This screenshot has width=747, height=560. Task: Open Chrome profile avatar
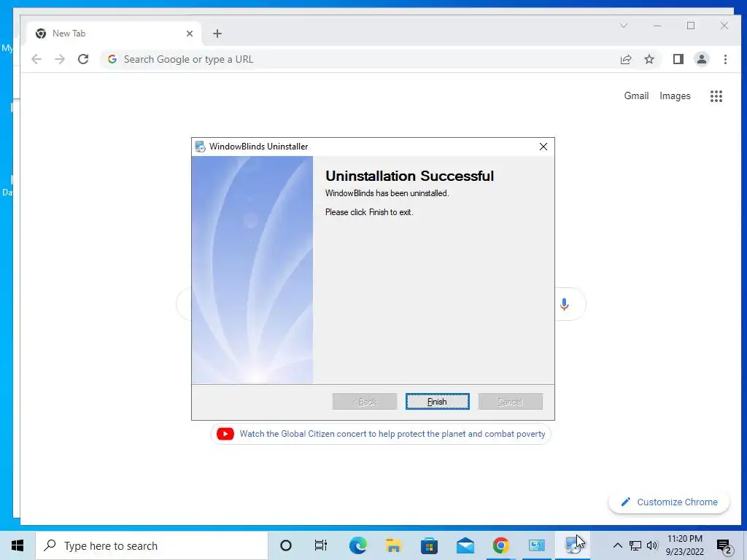(702, 59)
